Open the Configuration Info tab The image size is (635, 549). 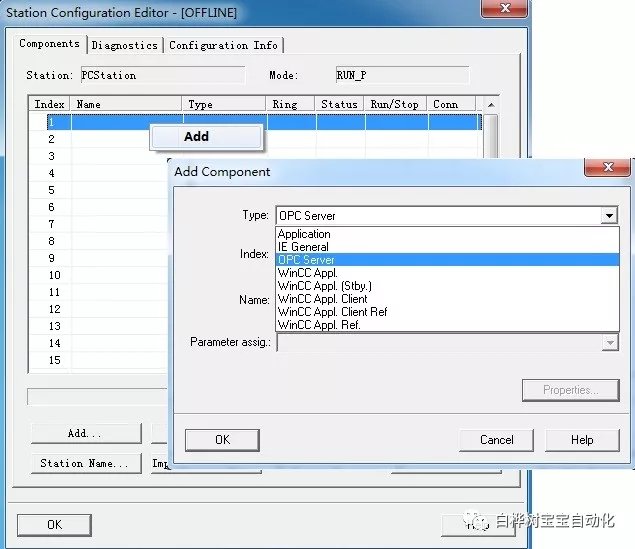pyautogui.click(x=223, y=45)
